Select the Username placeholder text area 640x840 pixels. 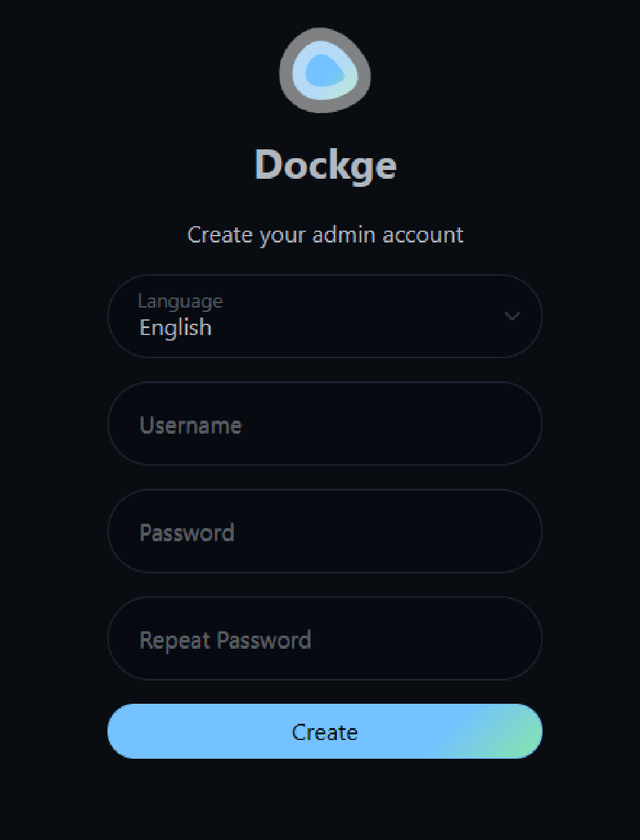point(190,424)
